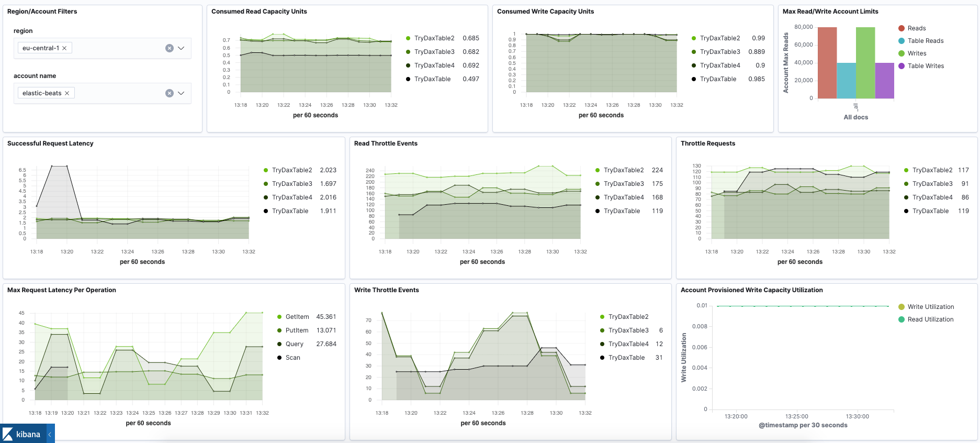
Task: Toggle Table Writes legend entry
Action: [926, 66]
